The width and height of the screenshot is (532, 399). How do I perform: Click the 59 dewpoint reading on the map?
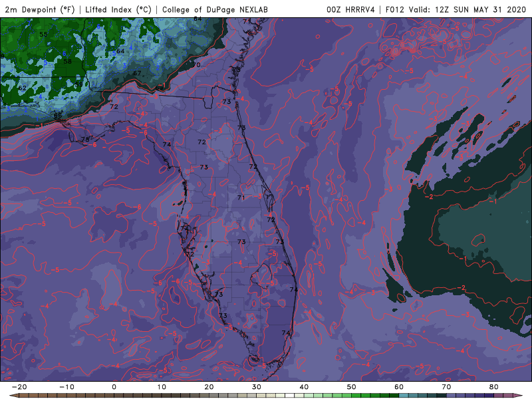(78, 84)
